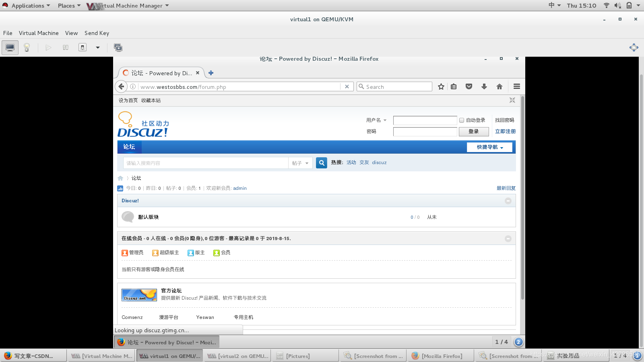Open 默认版块 forum
Image resolution: width=644 pixels, height=362 pixels.
click(149, 217)
